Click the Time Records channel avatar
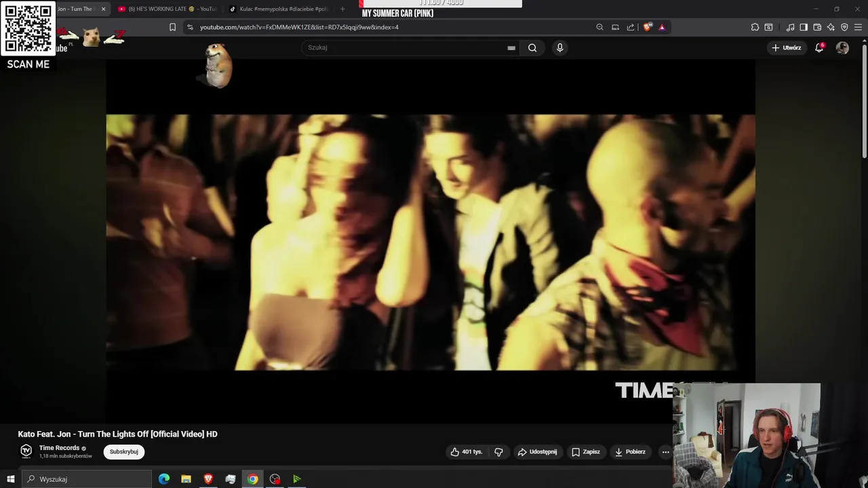Image resolution: width=868 pixels, height=488 pixels. 26,451
